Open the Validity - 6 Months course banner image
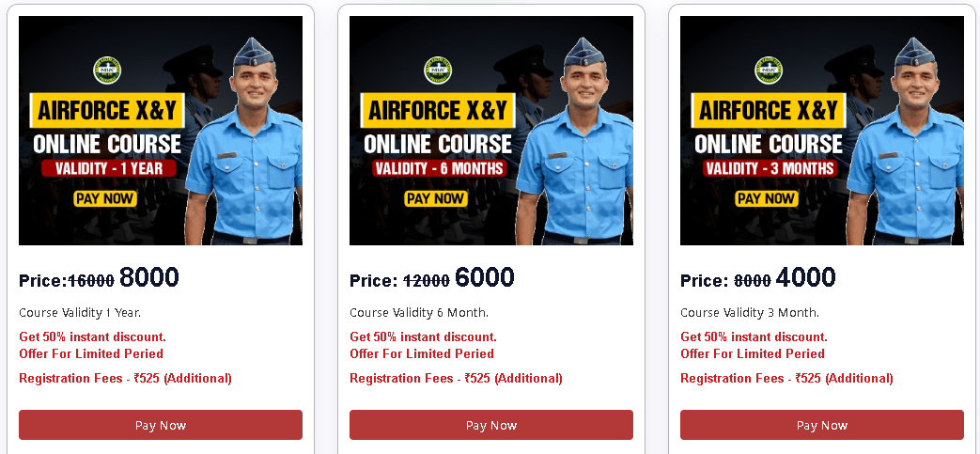The image size is (980, 454). pos(491,131)
